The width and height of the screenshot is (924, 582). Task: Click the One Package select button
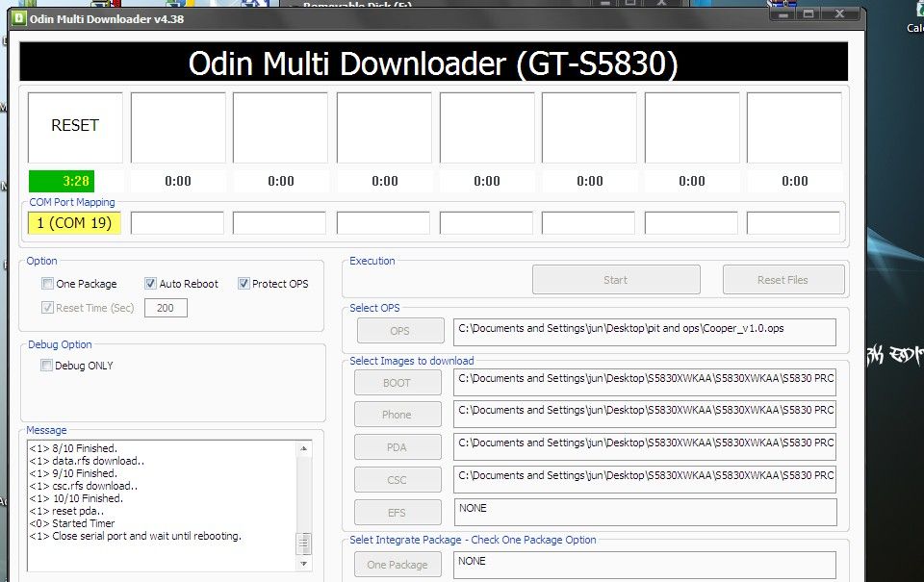pos(398,565)
